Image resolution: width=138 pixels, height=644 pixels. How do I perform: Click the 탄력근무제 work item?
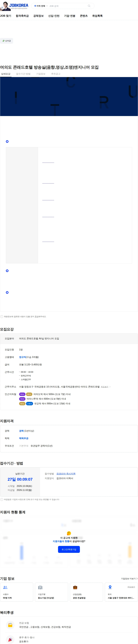tap(26, 376)
